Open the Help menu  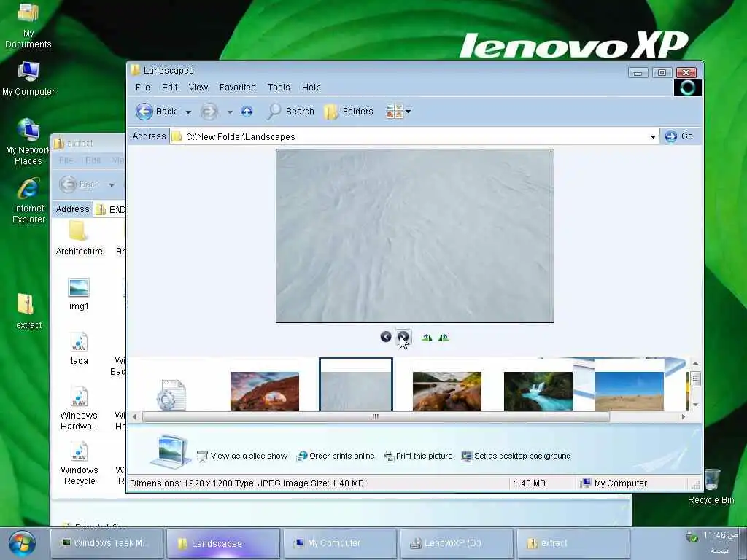311,87
